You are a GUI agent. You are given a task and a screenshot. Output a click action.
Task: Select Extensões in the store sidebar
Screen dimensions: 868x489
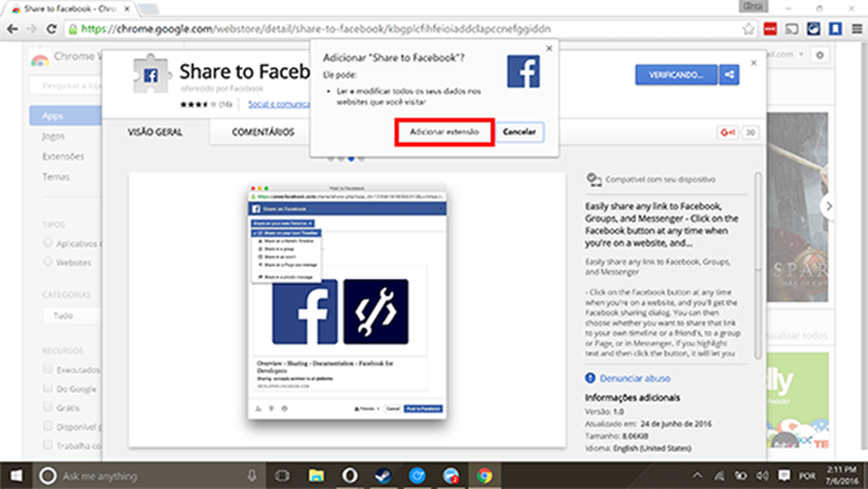click(x=64, y=156)
